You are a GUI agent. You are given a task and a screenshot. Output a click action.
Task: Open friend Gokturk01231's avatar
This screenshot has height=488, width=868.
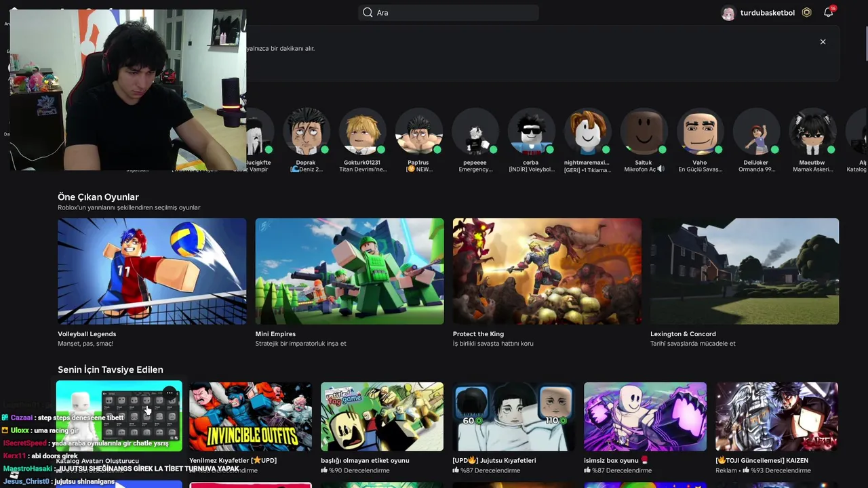pos(362,131)
